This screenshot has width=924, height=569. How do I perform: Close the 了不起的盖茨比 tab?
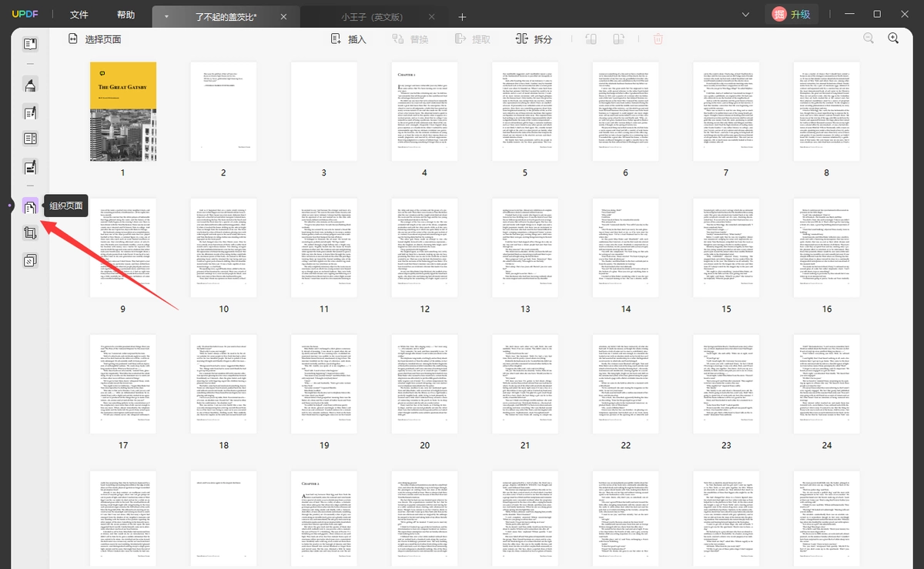click(284, 16)
